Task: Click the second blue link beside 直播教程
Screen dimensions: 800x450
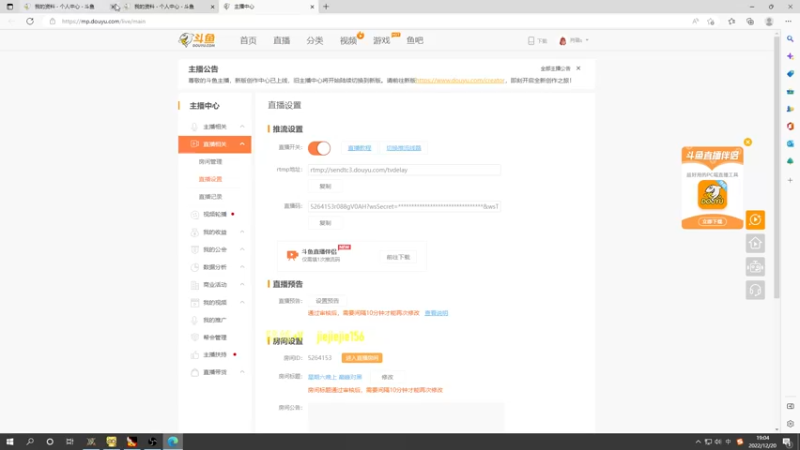Action: coord(404,148)
